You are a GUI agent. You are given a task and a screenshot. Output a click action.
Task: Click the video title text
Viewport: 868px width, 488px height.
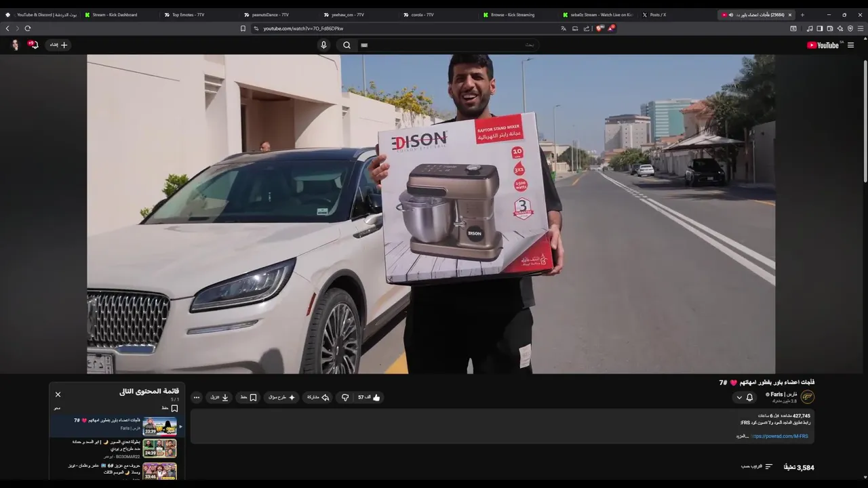click(767, 382)
